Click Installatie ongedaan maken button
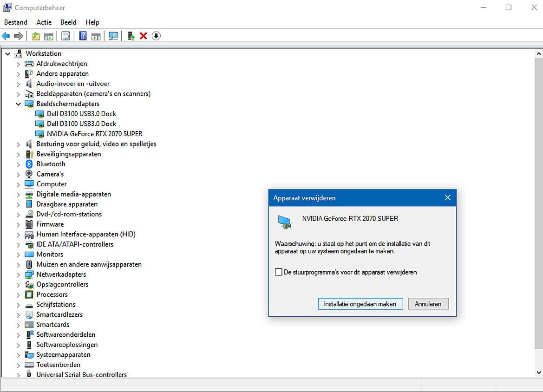This screenshot has width=543, height=392. [360, 304]
